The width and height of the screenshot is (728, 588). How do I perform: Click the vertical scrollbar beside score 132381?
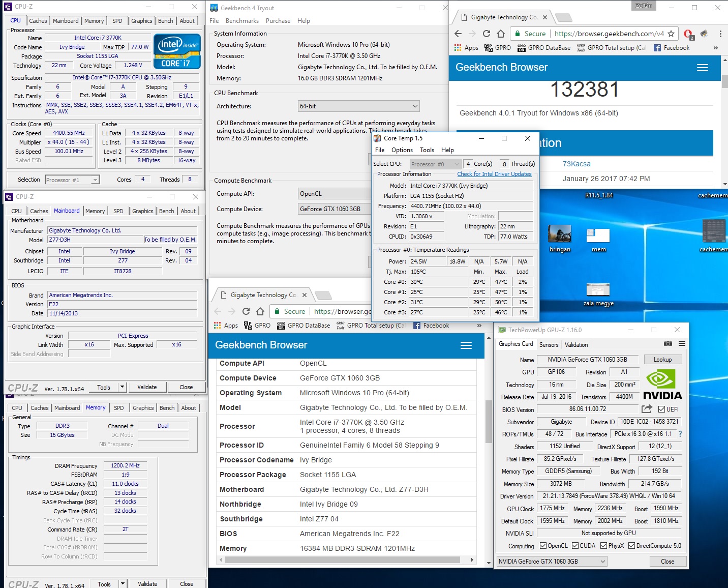[724, 81]
